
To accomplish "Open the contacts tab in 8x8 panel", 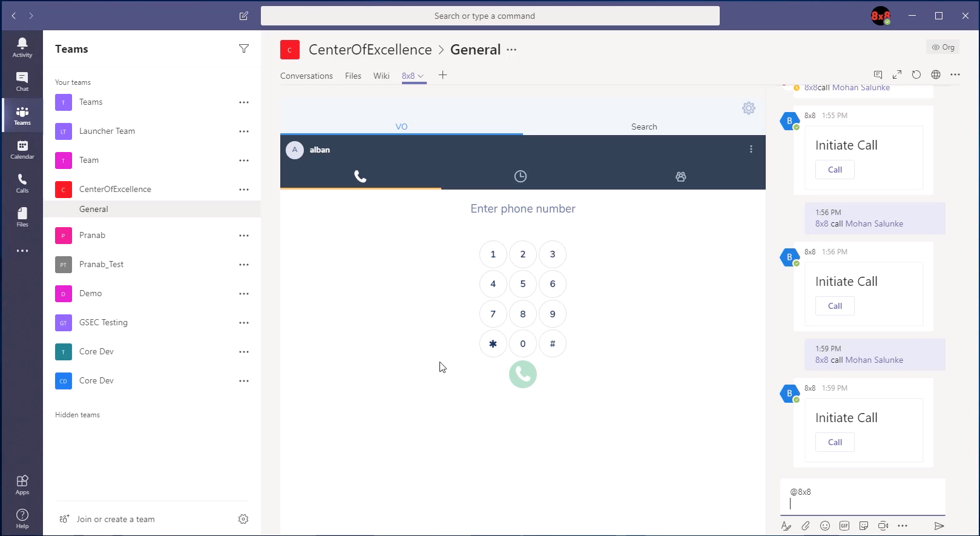I will 681,176.
